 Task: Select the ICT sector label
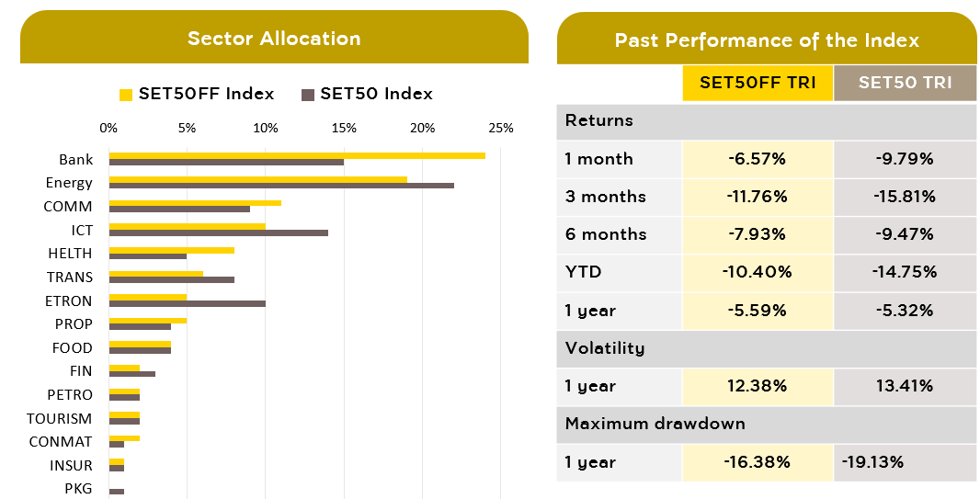point(82,231)
